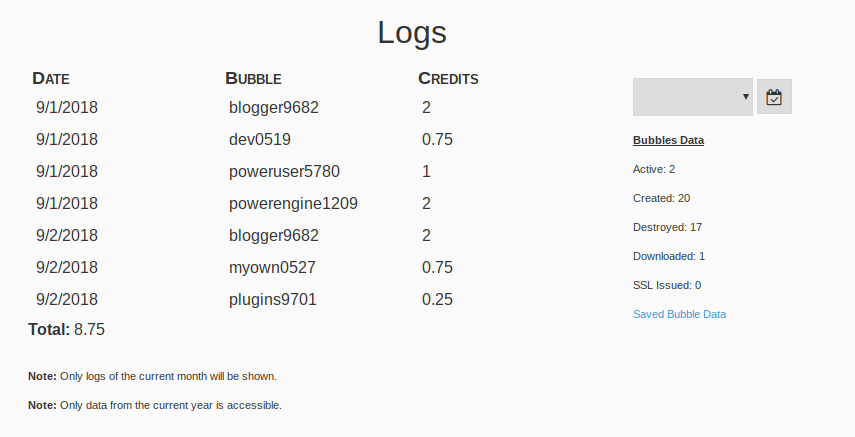Click the credits value 1 for poweruser5780
Viewport: 855px width, 437px height.
pos(426,171)
